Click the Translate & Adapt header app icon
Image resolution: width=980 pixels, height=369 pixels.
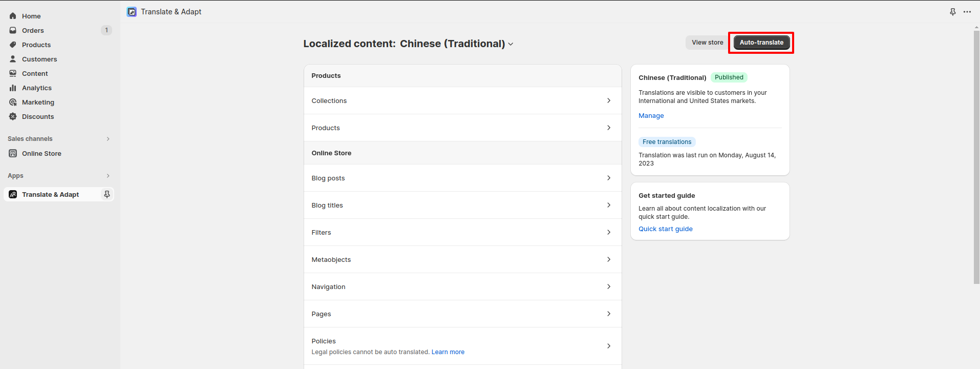click(x=132, y=12)
